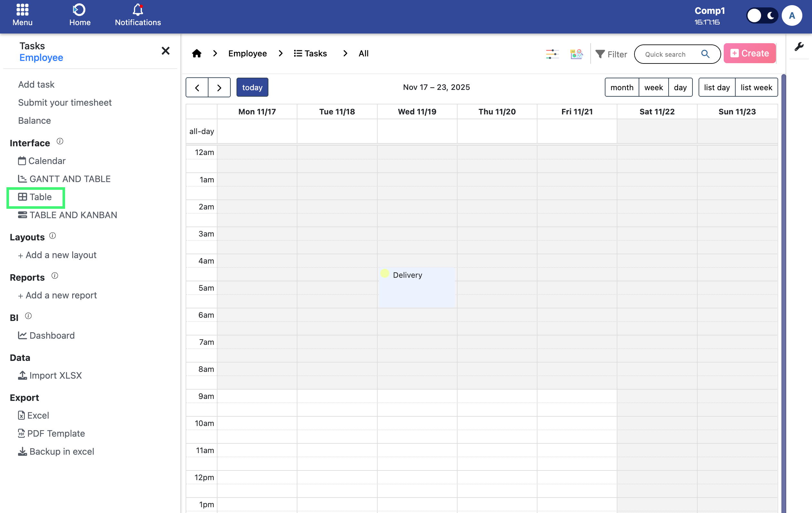Switch calendar to list week view
Image resolution: width=812 pixels, height=513 pixels.
[x=756, y=87]
